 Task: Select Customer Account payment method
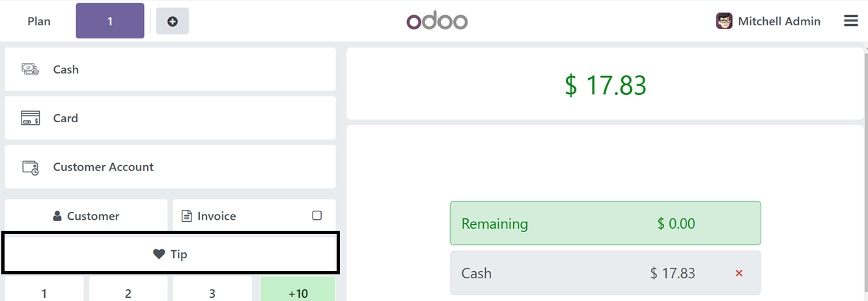171,166
